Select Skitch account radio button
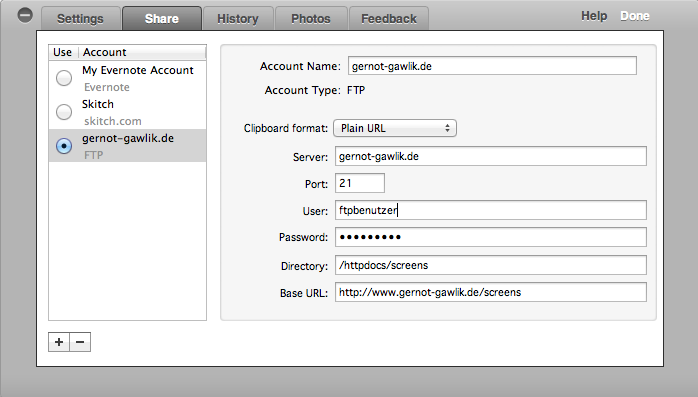 click(x=64, y=112)
